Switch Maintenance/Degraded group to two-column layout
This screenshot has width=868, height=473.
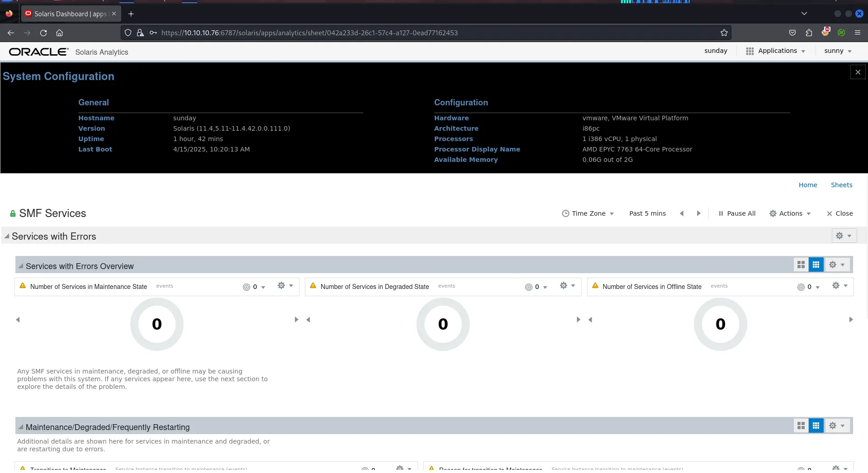pos(801,426)
